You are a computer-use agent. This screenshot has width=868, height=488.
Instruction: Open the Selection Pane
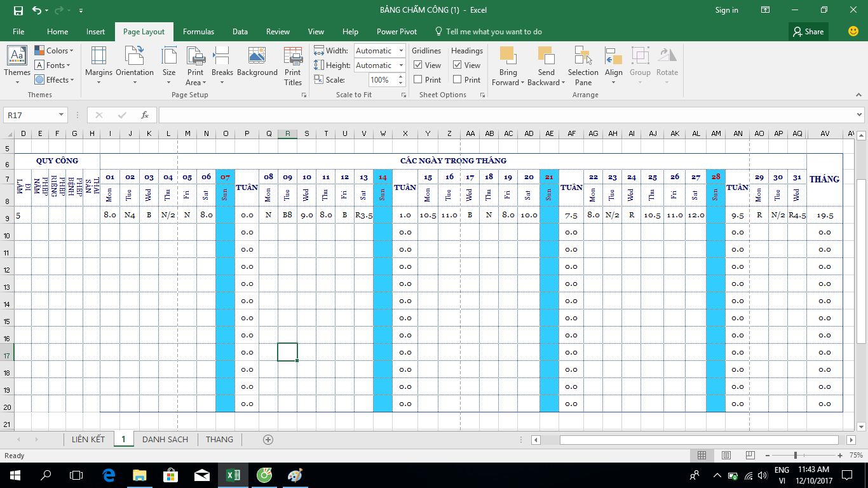pos(583,66)
